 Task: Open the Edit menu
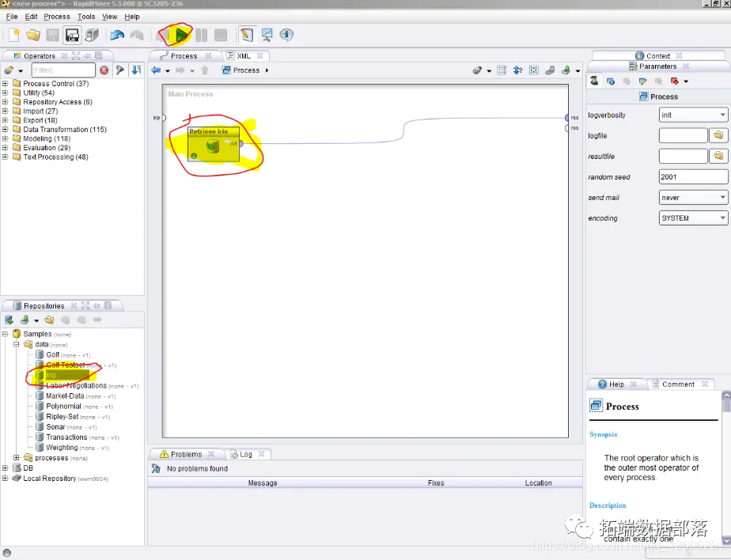point(31,17)
